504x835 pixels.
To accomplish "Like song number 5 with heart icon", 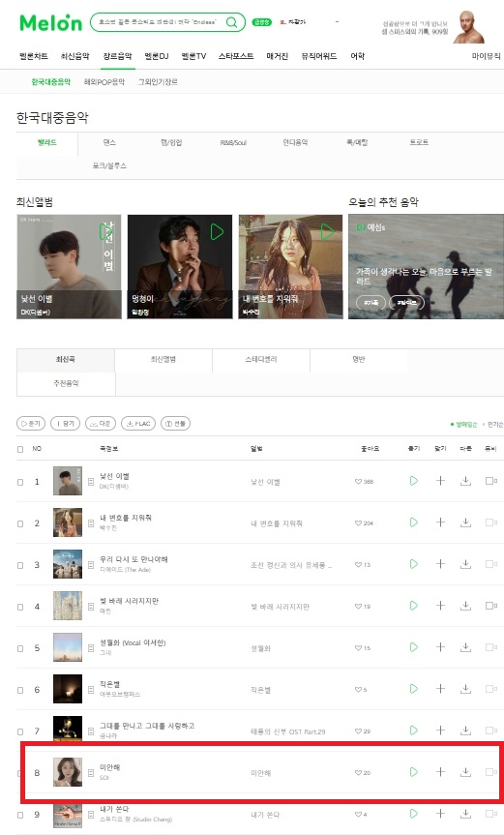I will click(x=358, y=648).
